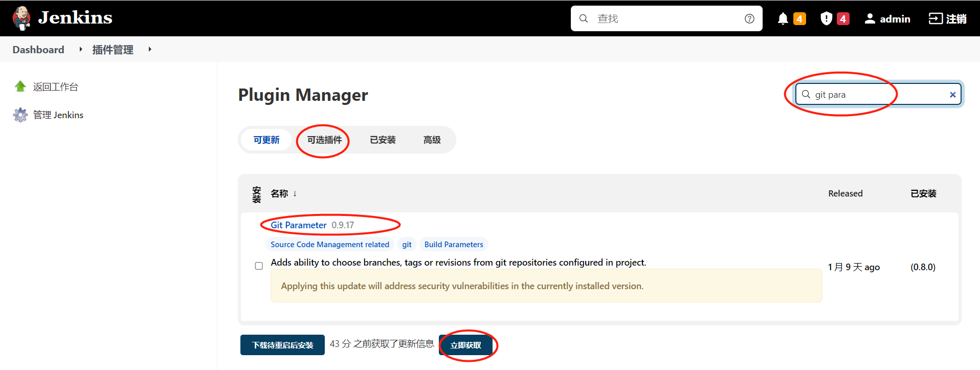Switch to the 已安装 tab
The image size is (980, 370).
(383, 140)
